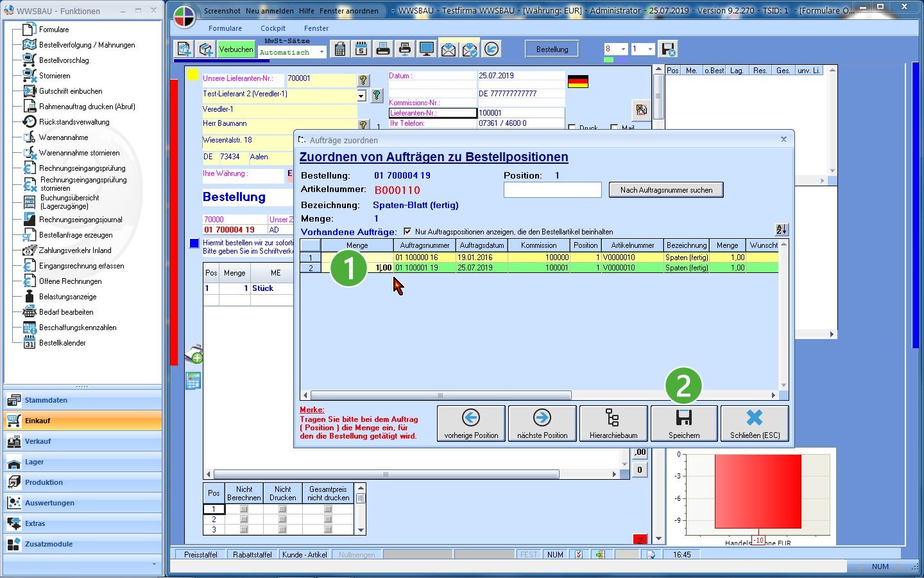Open Rückstandsverwaltung
This screenshot has width=924, height=578.
click(x=74, y=122)
